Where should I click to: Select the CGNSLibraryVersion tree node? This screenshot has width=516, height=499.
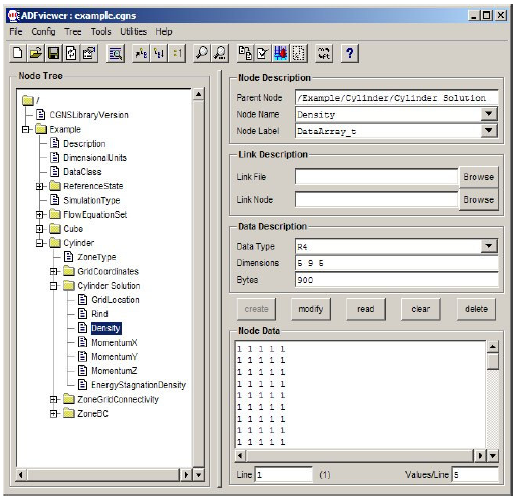(89, 115)
